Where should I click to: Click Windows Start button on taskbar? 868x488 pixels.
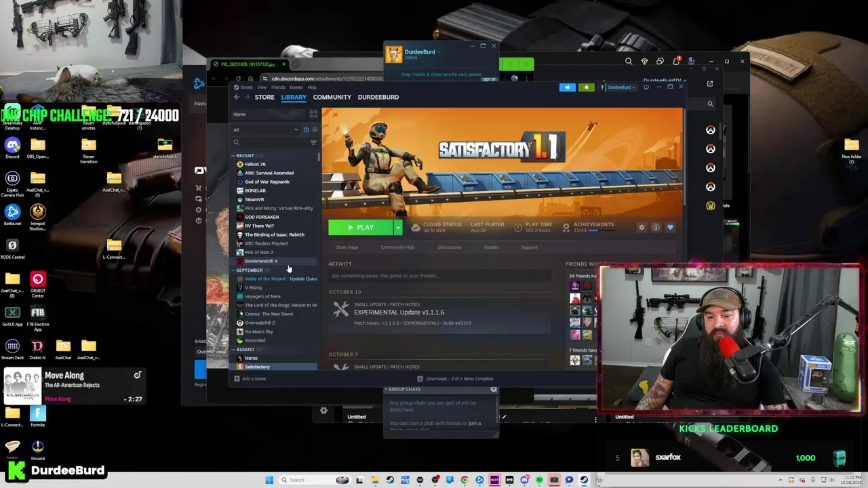[269, 480]
